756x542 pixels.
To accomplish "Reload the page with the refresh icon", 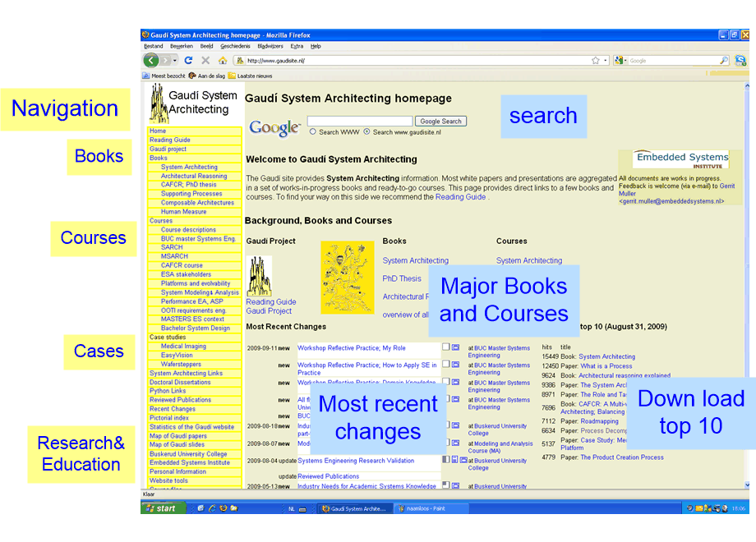I will click(188, 61).
